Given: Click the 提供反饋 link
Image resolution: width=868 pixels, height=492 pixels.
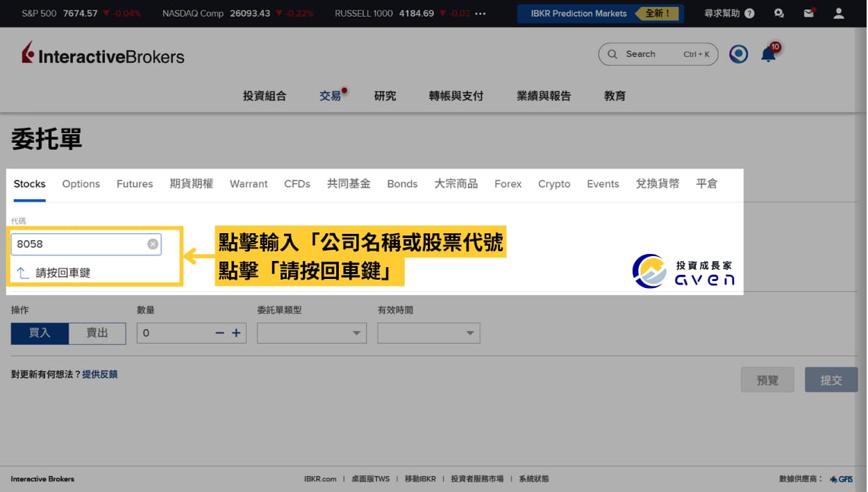Looking at the screenshot, I should (x=100, y=375).
